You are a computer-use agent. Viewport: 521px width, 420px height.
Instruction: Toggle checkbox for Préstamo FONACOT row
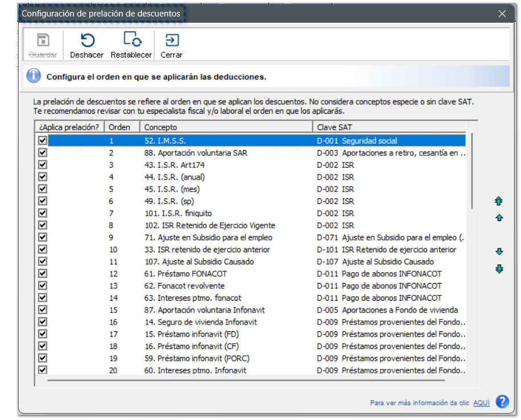(43, 273)
